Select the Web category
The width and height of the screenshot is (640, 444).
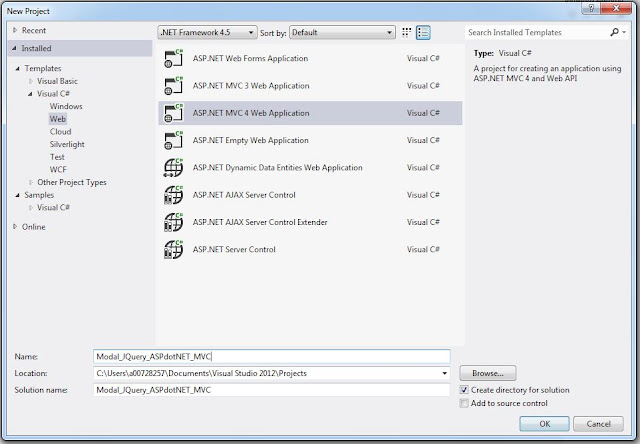pyautogui.click(x=58, y=119)
